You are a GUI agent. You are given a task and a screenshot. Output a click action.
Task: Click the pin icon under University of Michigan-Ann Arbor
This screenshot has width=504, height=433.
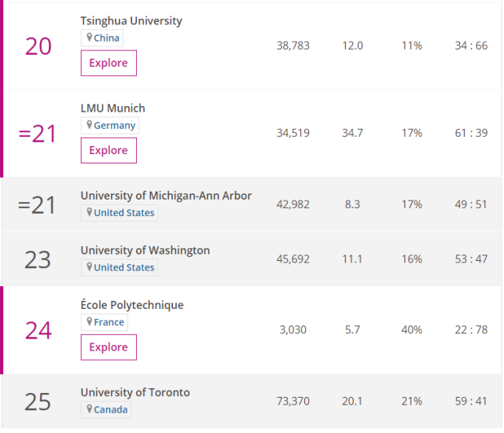point(90,213)
